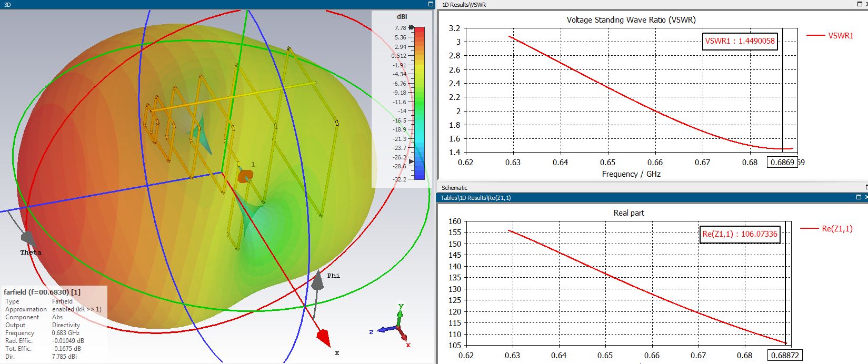The height and width of the screenshot is (364, 868).
Task: Click the lower triangle marker on the dBi scale
Action: [x=411, y=161]
